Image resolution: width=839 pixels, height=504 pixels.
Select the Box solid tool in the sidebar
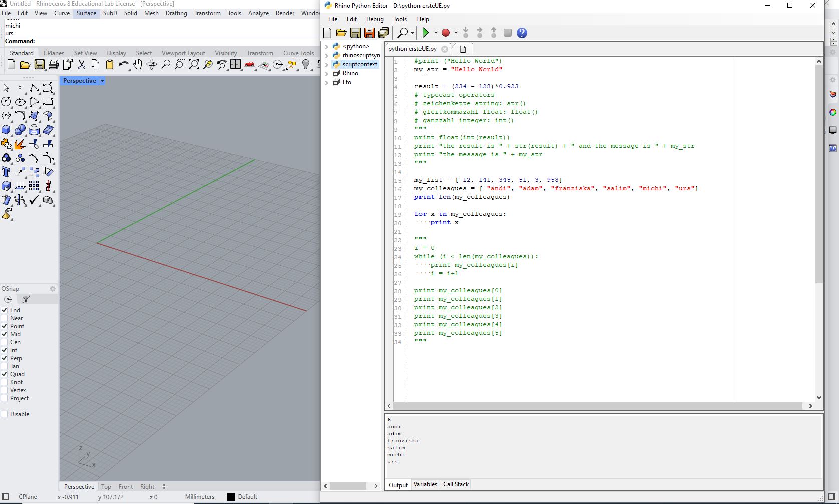[6, 130]
